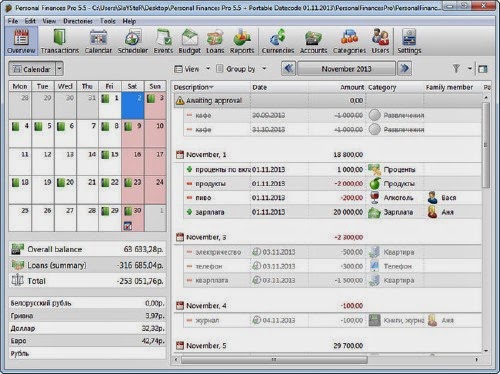Select calendar day 15
Screen dimensions: 500x374
(x=110, y=162)
